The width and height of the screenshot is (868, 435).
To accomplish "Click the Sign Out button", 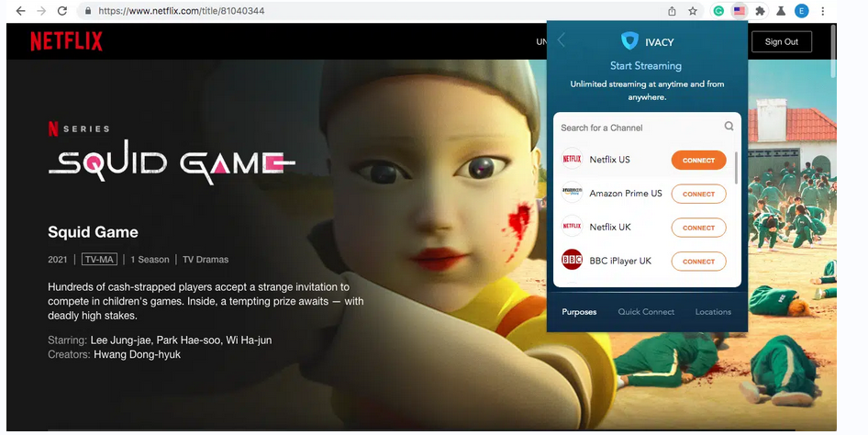I will 782,42.
